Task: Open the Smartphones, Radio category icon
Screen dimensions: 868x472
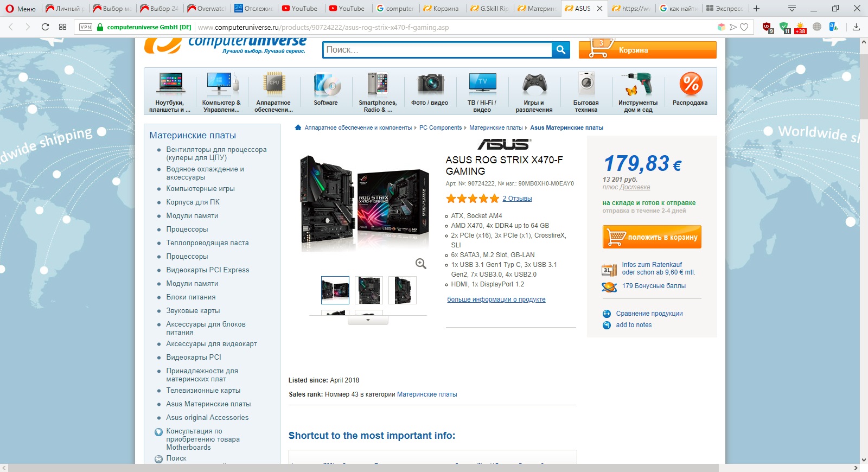Action: pos(378,91)
